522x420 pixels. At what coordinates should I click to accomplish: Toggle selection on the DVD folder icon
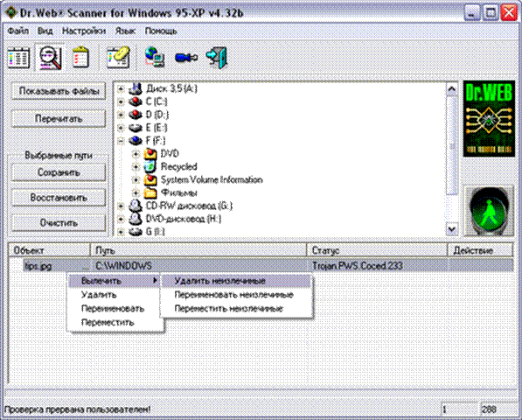(x=150, y=153)
